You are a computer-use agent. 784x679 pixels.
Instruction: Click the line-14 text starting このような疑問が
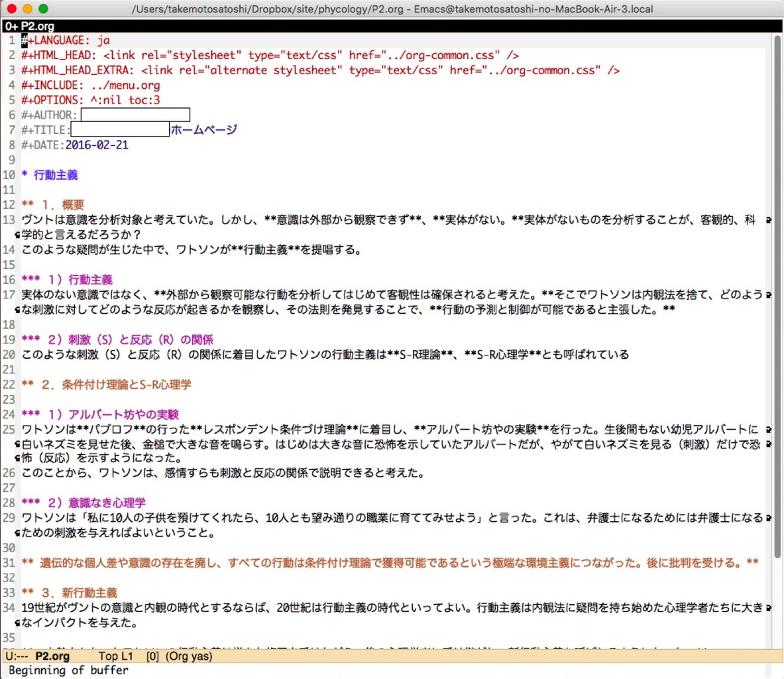pyautogui.click(x=191, y=250)
